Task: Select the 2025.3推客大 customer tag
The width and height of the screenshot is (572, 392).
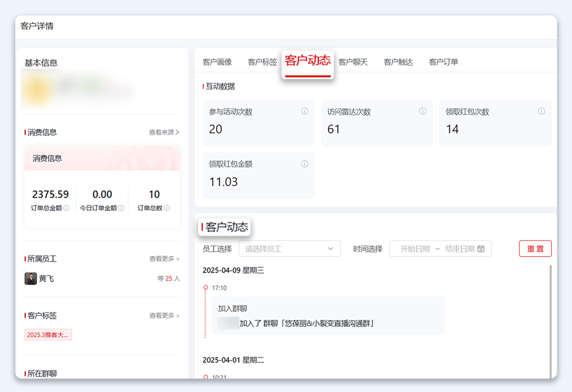Action: coord(48,334)
